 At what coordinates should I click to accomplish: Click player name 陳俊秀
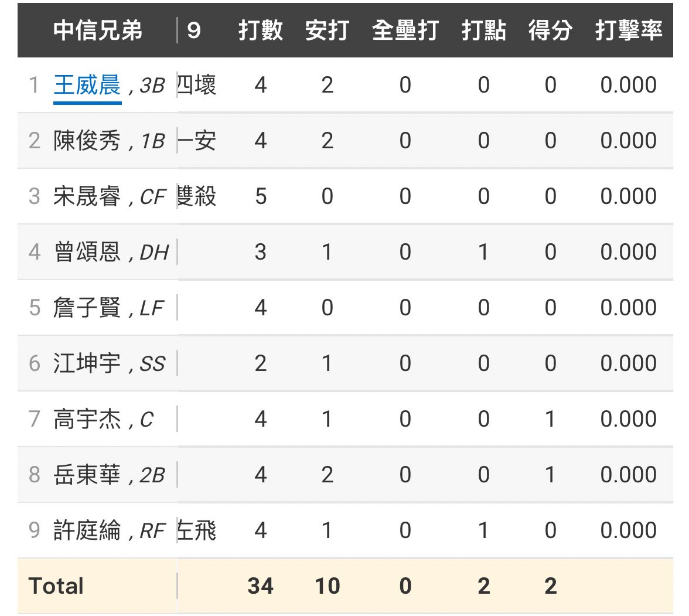coord(87,141)
